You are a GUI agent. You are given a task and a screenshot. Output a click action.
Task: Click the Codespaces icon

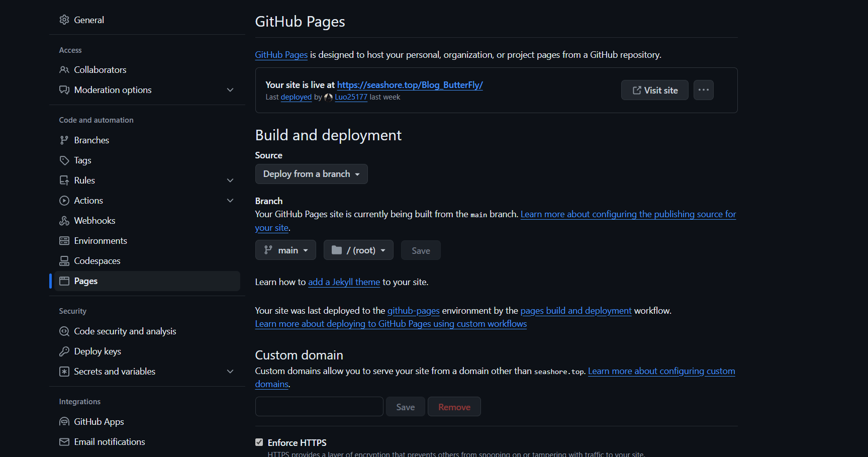click(64, 261)
